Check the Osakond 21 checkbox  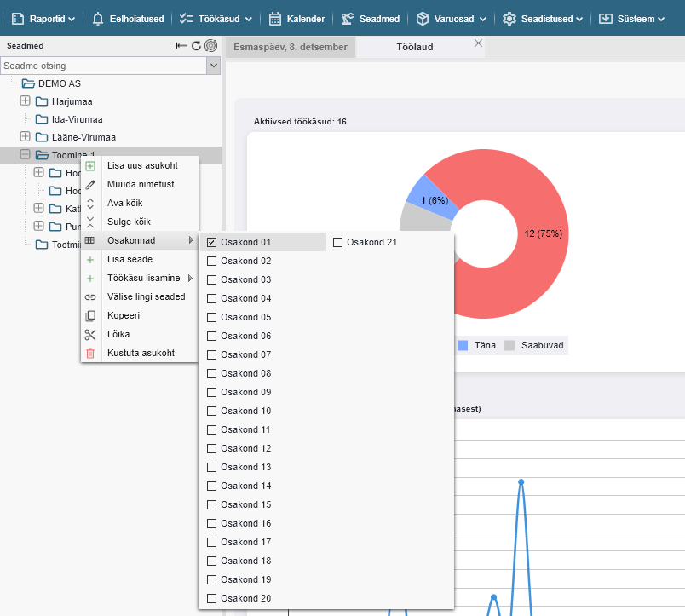(x=338, y=242)
